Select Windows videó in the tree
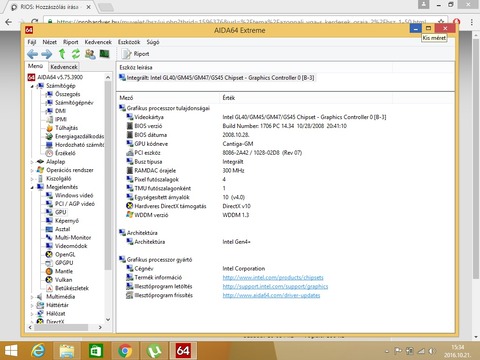Image resolution: width=480 pixels, height=360 pixels. [x=74, y=195]
